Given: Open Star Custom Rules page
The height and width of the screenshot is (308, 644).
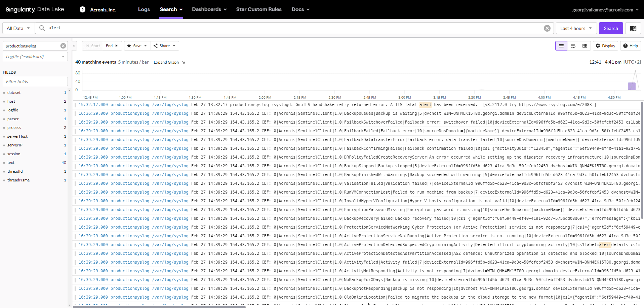Looking at the screenshot, I should (x=259, y=9).
